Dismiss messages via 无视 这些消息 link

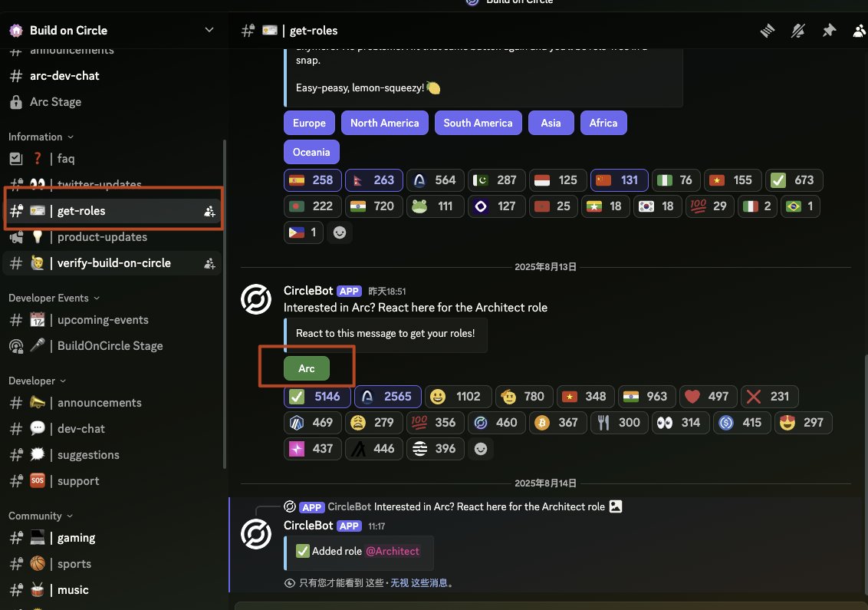click(x=419, y=583)
